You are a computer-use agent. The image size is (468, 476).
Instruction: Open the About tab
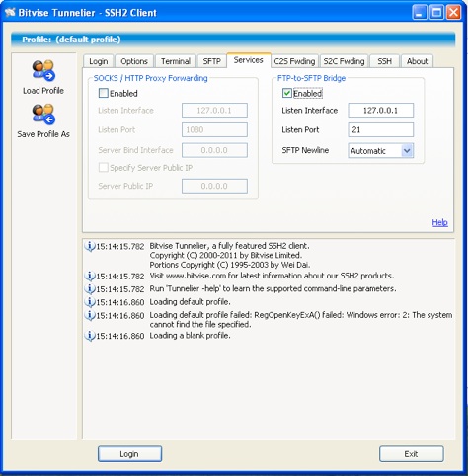coord(417,61)
